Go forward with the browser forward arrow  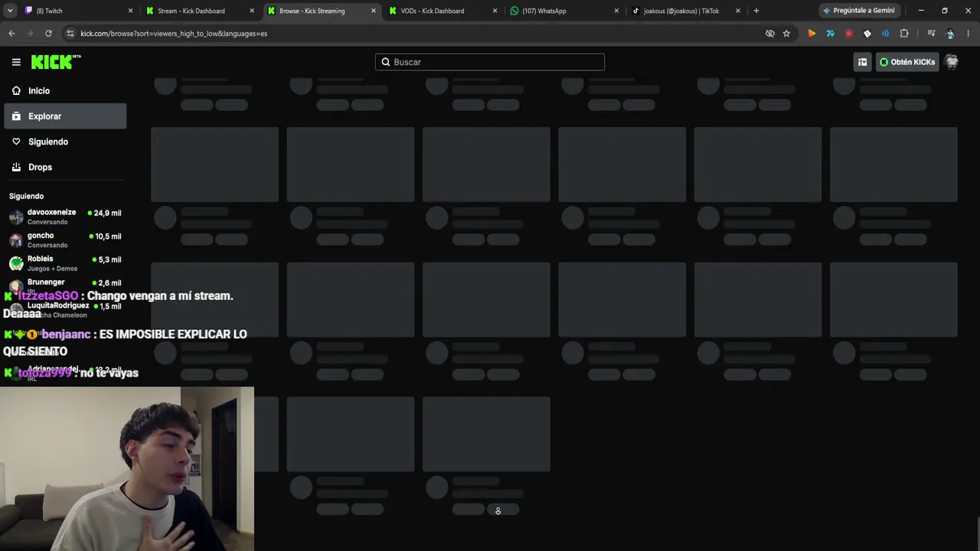click(30, 34)
